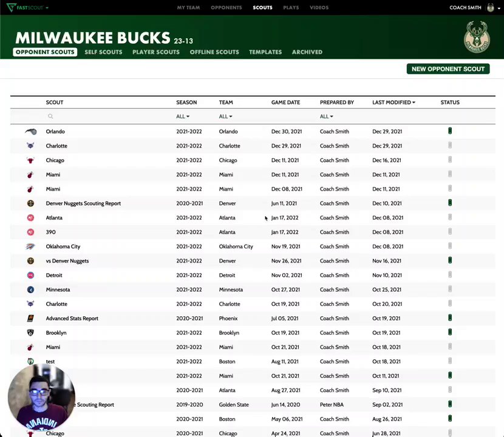Click the Status column header
This screenshot has width=504, height=437.
pyautogui.click(x=450, y=102)
